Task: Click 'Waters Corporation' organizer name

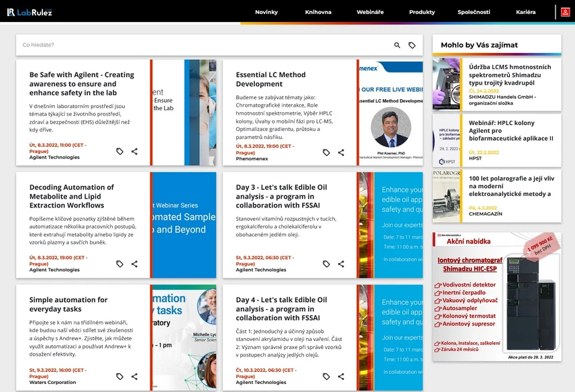Action: coord(53,382)
